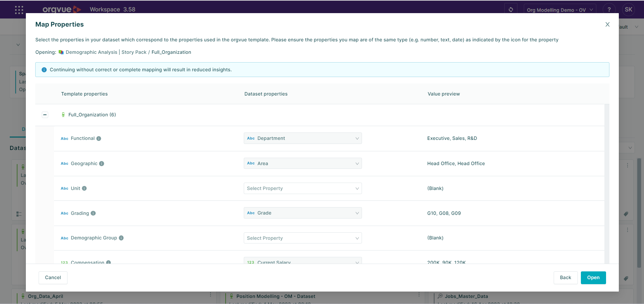644x304 pixels.
Task: Click info icon beside Grading
Action: coord(93,213)
